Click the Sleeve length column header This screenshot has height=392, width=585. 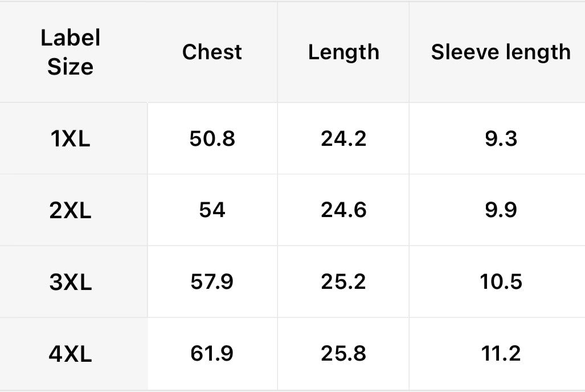tap(501, 52)
